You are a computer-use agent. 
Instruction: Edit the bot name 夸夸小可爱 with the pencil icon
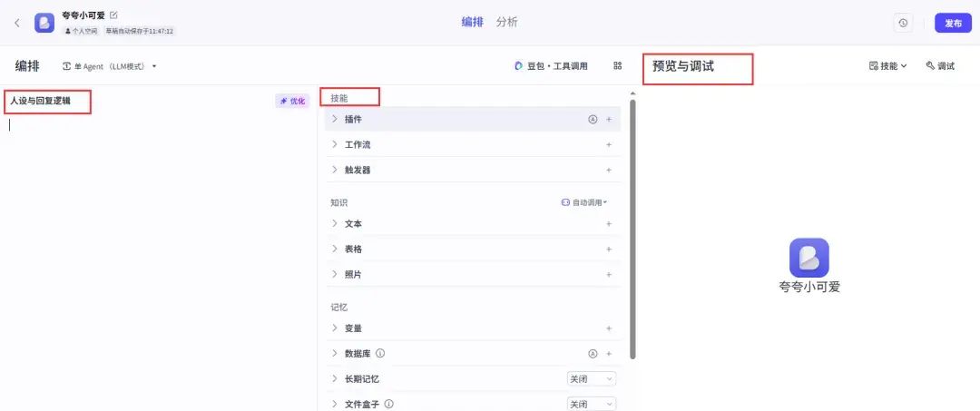pos(113,15)
